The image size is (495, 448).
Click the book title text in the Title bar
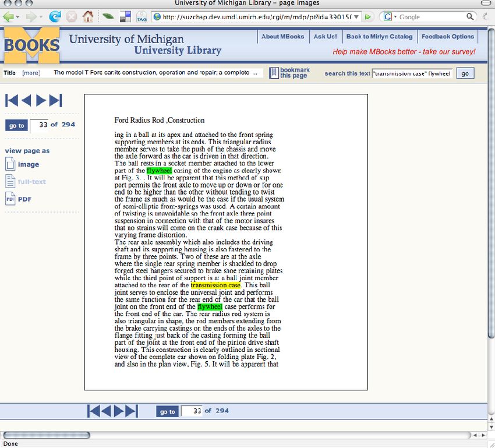[151, 73]
